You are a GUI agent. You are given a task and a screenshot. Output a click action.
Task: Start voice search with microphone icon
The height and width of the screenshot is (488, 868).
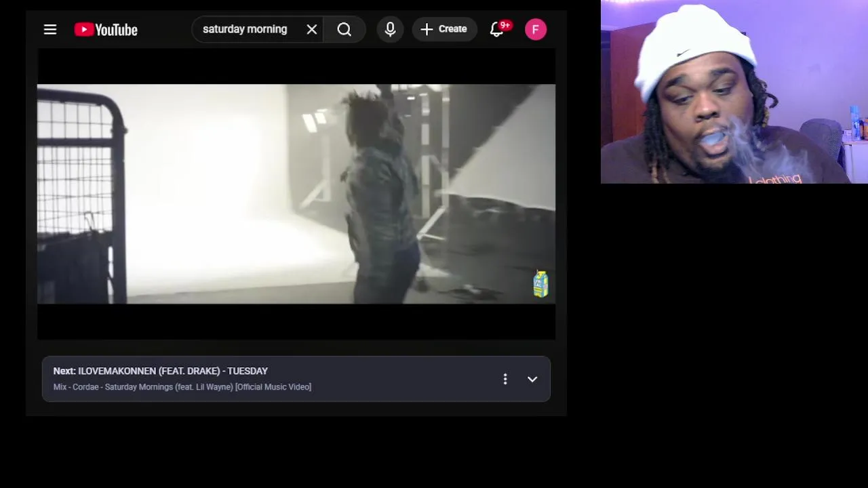(x=390, y=30)
